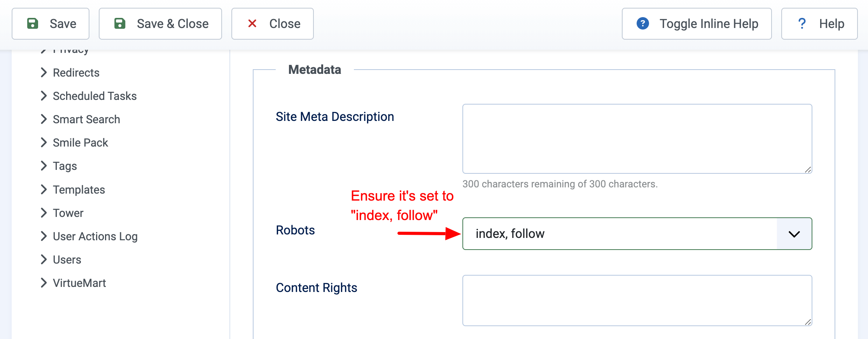Focus the Site Meta Description textarea
868x339 pixels.
(x=637, y=139)
